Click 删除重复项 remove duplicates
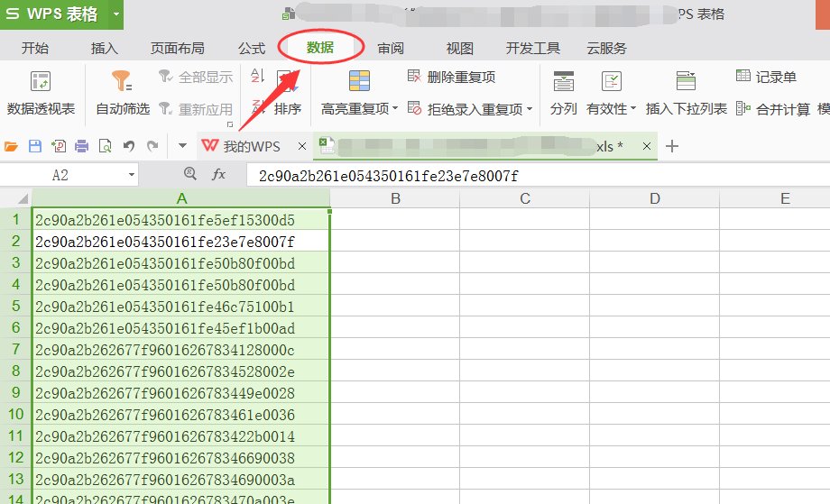Viewport: 830px width, 504px height. click(451, 78)
